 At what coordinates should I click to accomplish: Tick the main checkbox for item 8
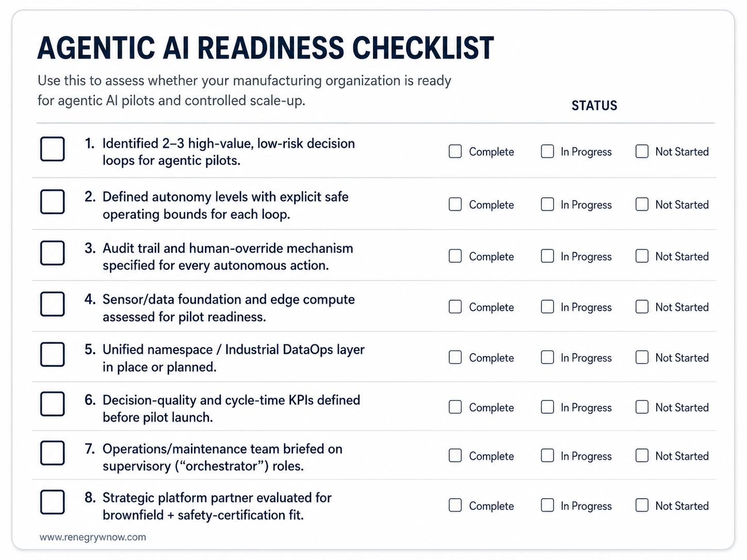click(x=53, y=502)
